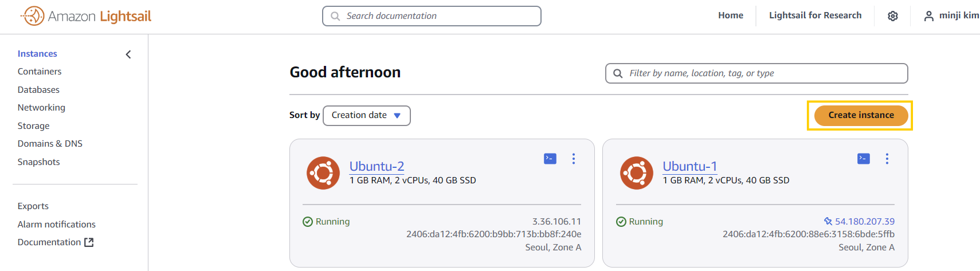
Task: Select Instances in the sidebar
Action: tap(37, 54)
